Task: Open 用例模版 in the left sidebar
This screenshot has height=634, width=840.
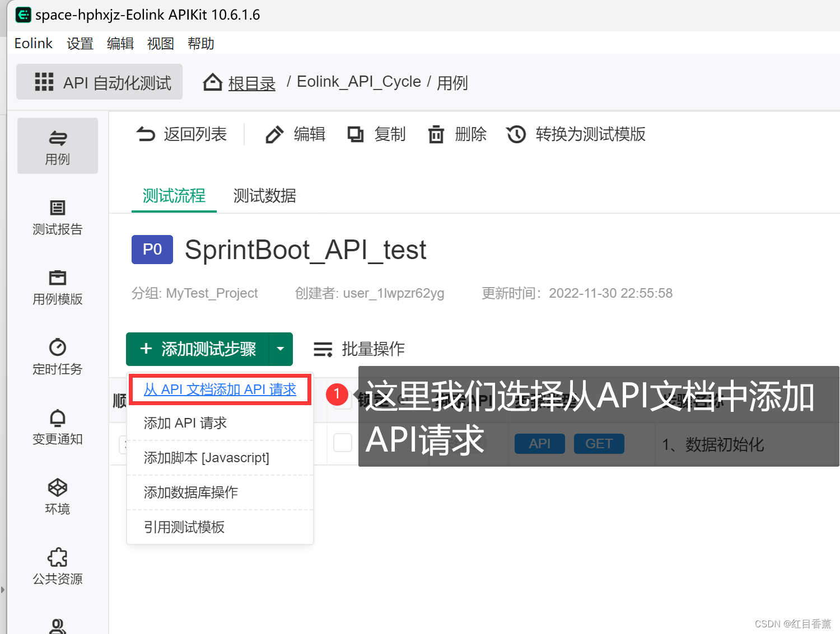Action: (58, 287)
